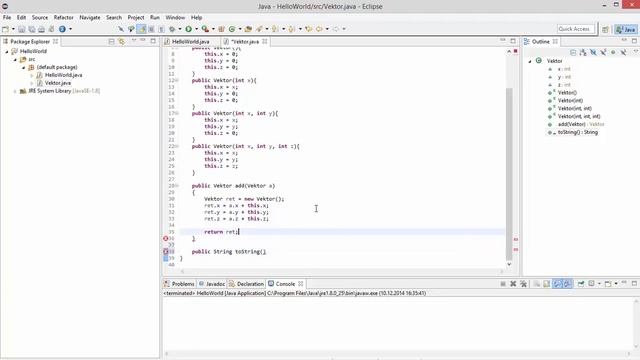Screen dimensions: 640x360
Task: Close the Vektor.java editor tab
Action: click(x=265, y=42)
